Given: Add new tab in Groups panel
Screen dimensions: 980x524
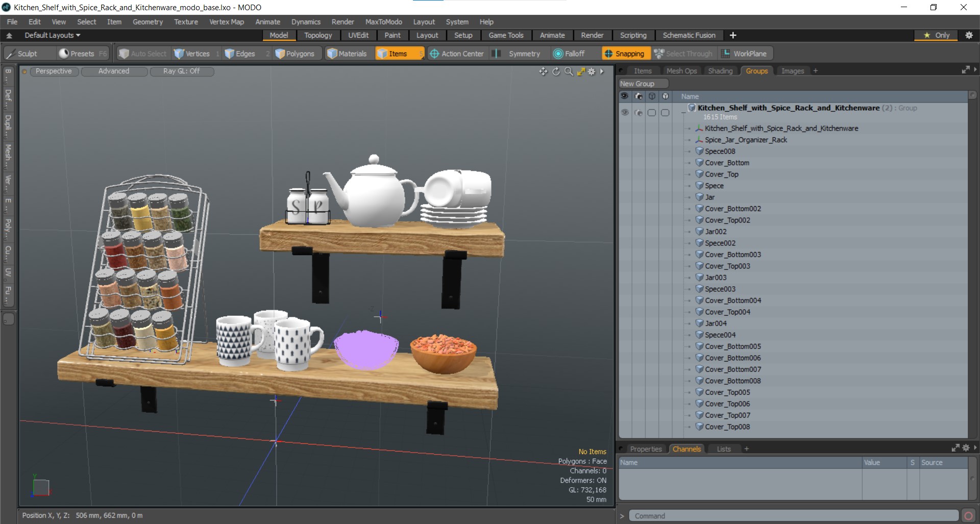Looking at the screenshot, I should point(815,71).
